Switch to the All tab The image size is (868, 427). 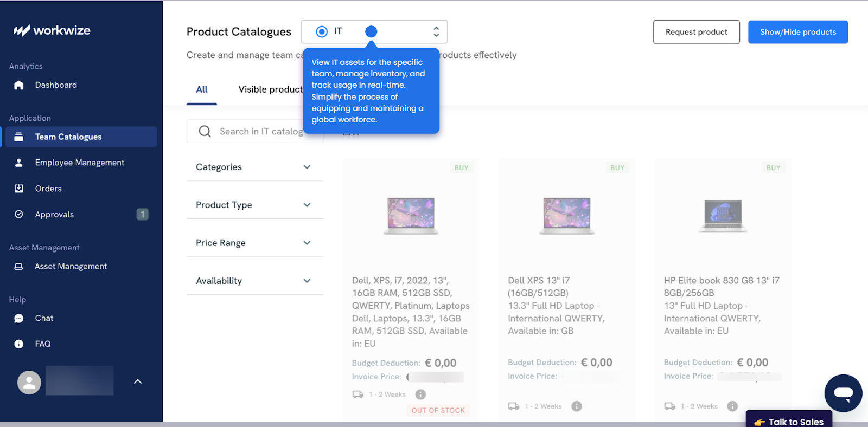[x=202, y=89]
